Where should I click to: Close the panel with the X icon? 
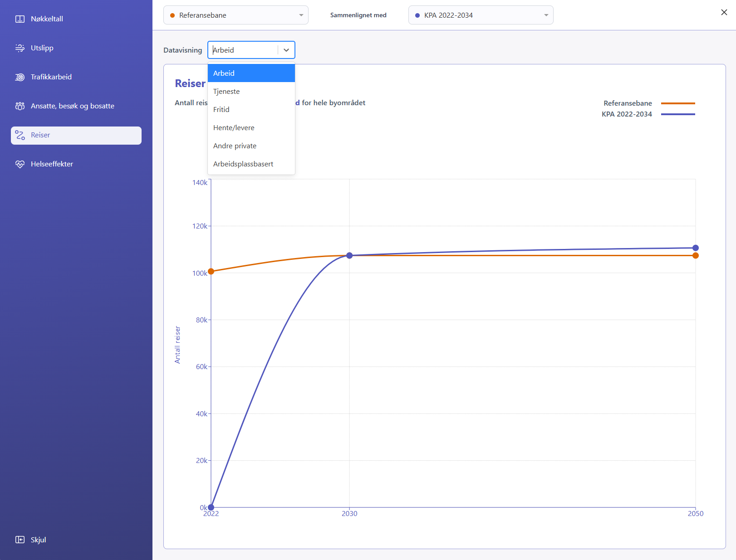click(724, 12)
